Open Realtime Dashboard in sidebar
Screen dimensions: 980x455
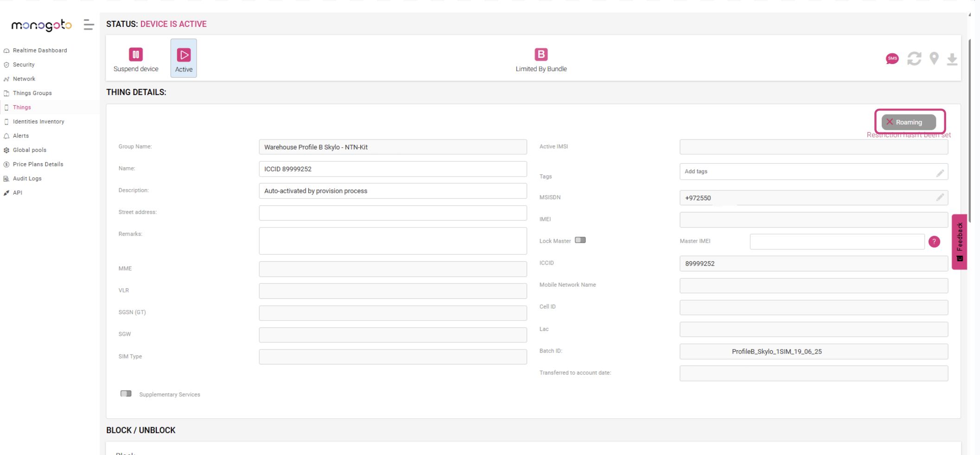point(40,51)
